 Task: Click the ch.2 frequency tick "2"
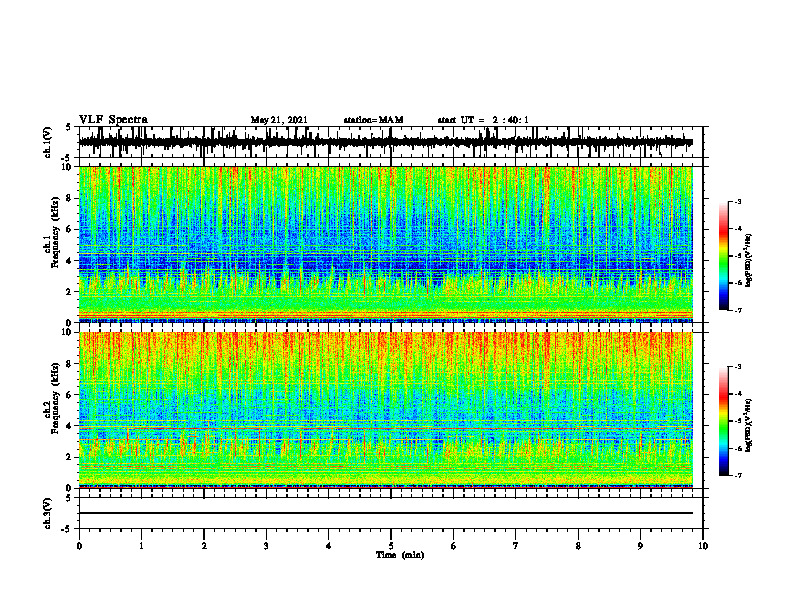(x=70, y=457)
